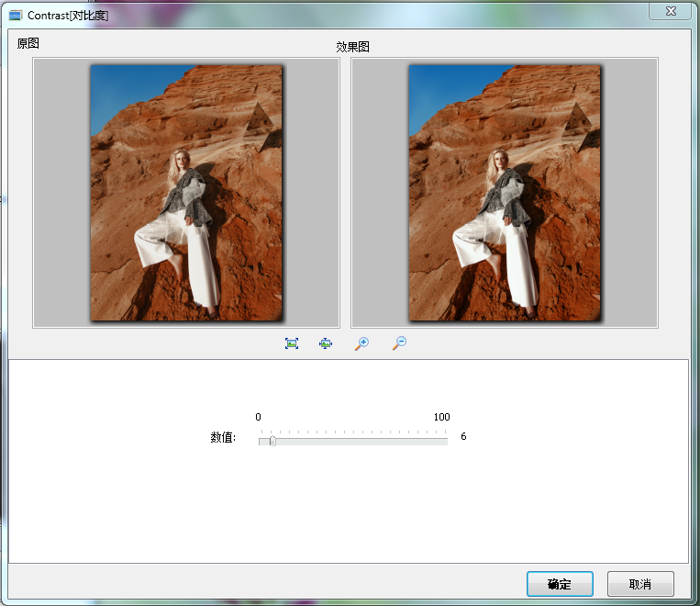Click the fit image to window icon
Image resolution: width=700 pixels, height=606 pixels.
point(292,342)
